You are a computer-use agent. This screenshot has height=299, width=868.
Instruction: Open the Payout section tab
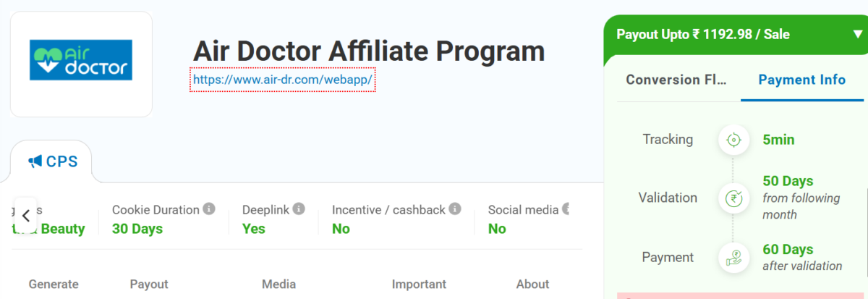point(149,284)
